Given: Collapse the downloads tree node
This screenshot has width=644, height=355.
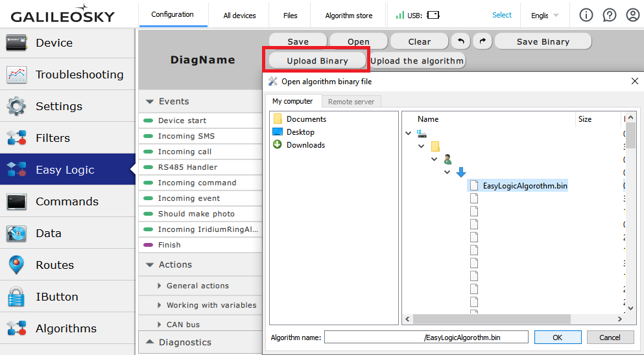Looking at the screenshot, I should click(x=447, y=172).
